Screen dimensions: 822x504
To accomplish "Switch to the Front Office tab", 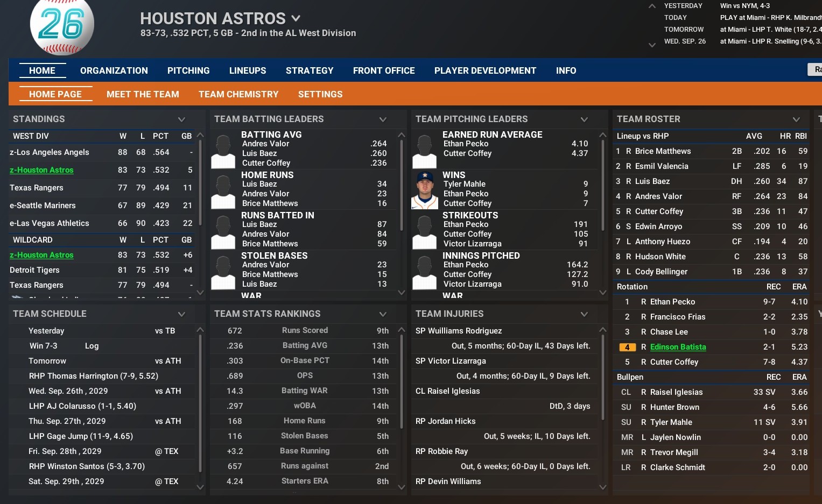I will pyautogui.click(x=384, y=70).
